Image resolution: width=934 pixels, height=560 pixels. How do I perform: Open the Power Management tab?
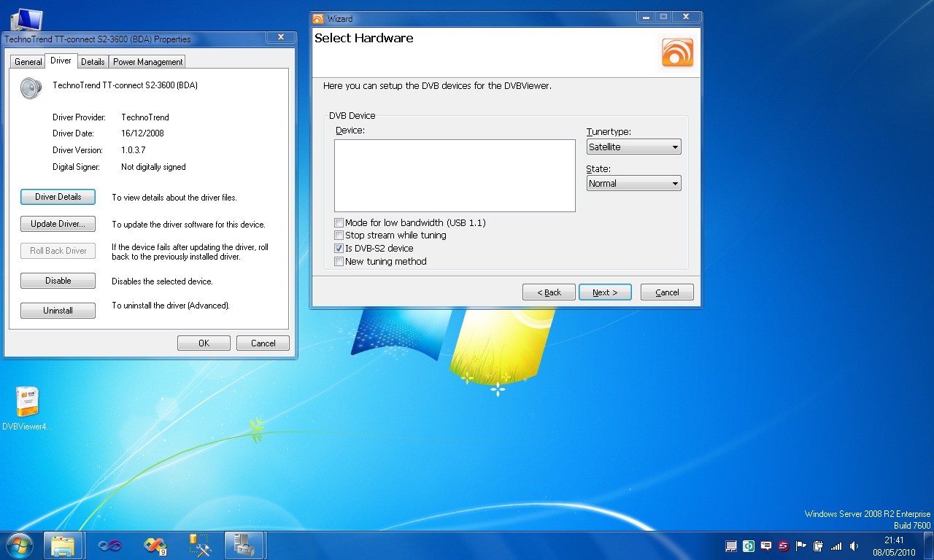pos(147,62)
